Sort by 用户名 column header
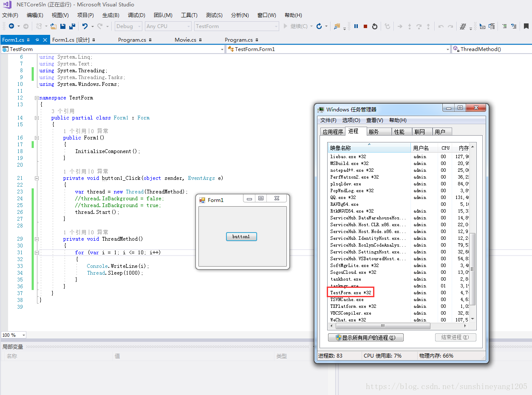The width and height of the screenshot is (532, 395). click(424, 148)
